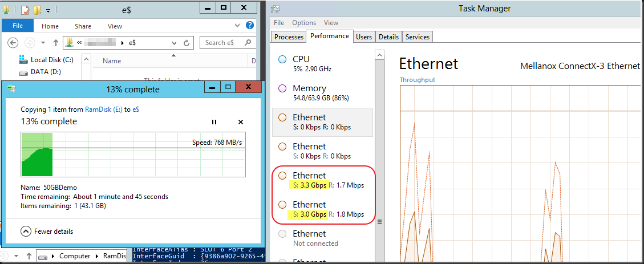The width and height of the screenshot is (644, 264).
Task: Click the copy dialog title bar icon
Action: [11, 89]
